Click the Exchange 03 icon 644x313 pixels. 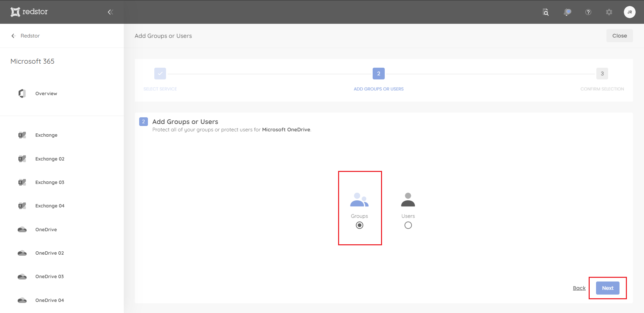coord(22,182)
